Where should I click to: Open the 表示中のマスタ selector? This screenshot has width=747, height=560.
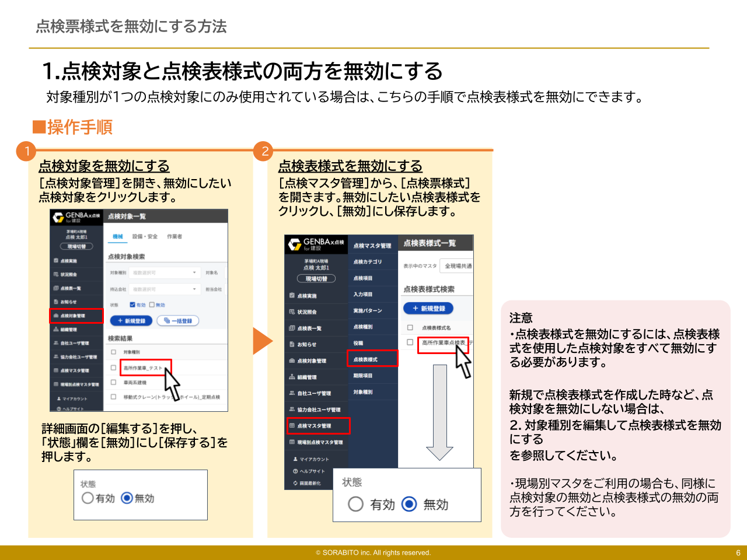point(457,265)
